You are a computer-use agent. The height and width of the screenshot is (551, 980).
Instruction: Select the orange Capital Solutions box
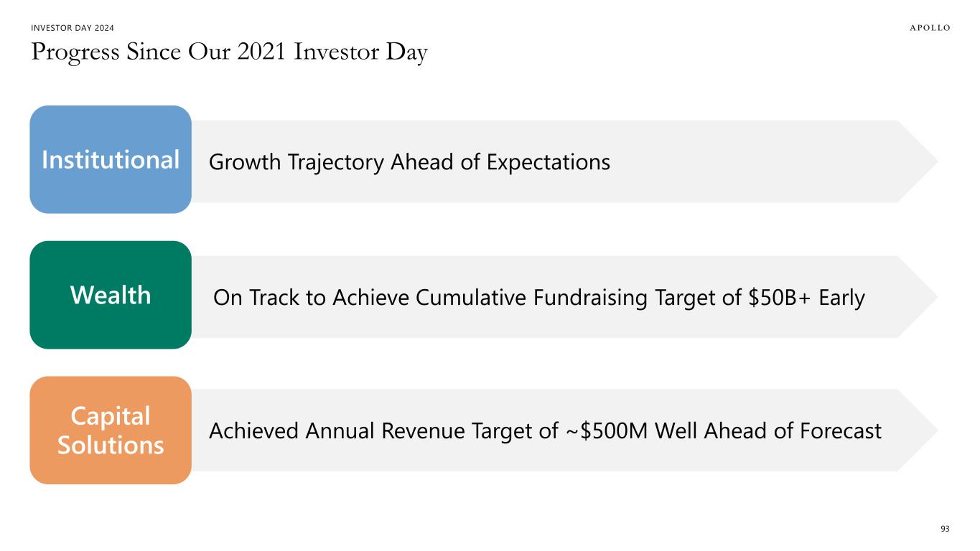pos(111,430)
